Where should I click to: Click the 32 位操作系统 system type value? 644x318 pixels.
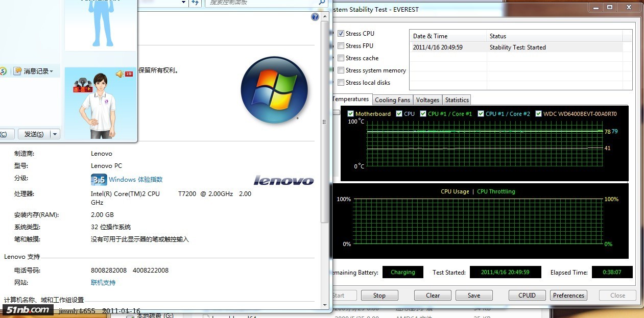tap(111, 227)
